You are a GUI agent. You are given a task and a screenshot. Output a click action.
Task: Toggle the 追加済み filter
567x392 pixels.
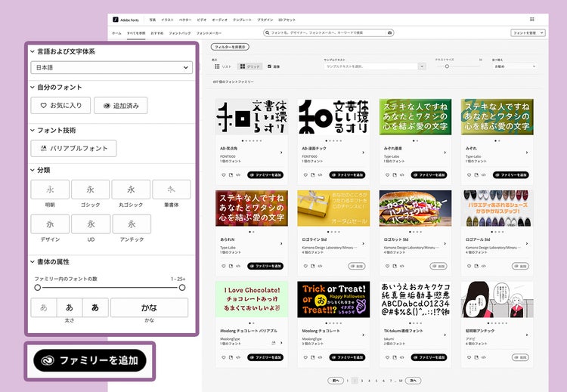[x=121, y=106]
